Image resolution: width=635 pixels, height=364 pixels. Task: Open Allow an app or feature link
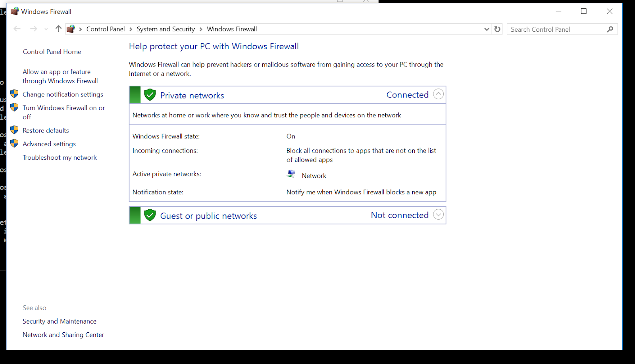(x=60, y=76)
